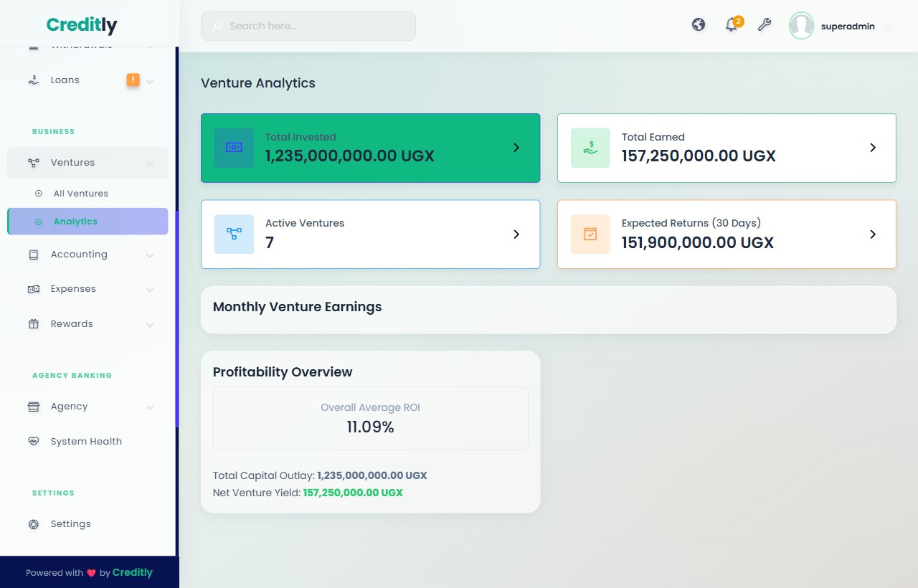Open All Ventures submenu link
Image resolution: width=918 pixels, height=588 pixels.
[81, 194]
